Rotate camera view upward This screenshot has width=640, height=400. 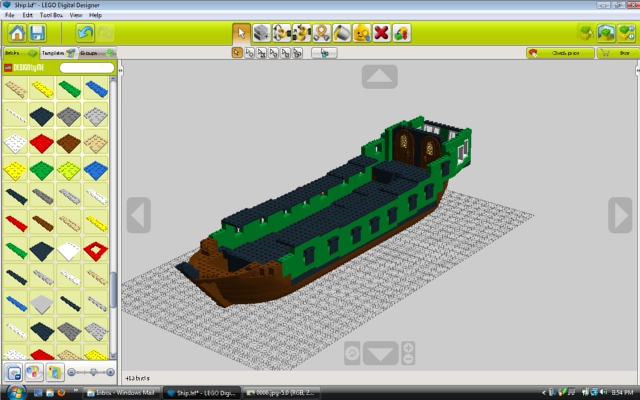tap(380, 77)
